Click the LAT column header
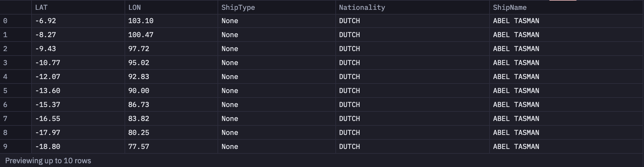644x167 pixels. (x=78, y=7)
